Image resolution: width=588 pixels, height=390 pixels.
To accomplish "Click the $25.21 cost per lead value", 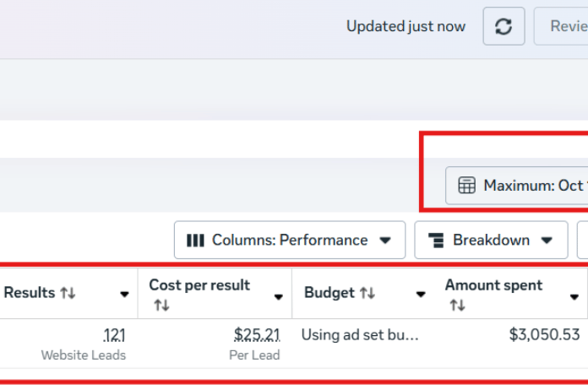I will click(x=257, y=335).
